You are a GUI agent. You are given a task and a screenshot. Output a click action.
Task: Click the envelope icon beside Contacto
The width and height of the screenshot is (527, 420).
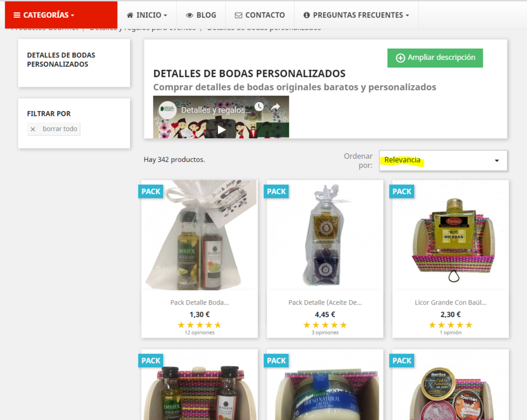(238, 16)
